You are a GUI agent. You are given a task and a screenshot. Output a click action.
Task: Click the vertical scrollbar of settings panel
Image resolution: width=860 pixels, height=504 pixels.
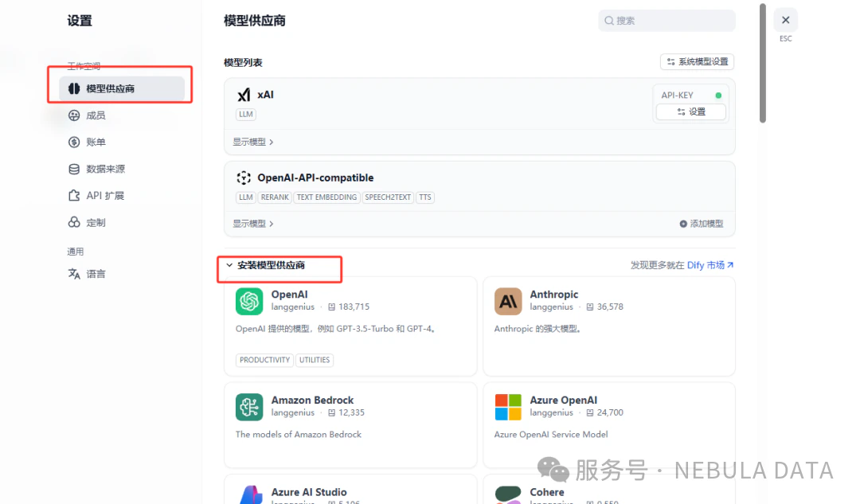click(762, 63)
